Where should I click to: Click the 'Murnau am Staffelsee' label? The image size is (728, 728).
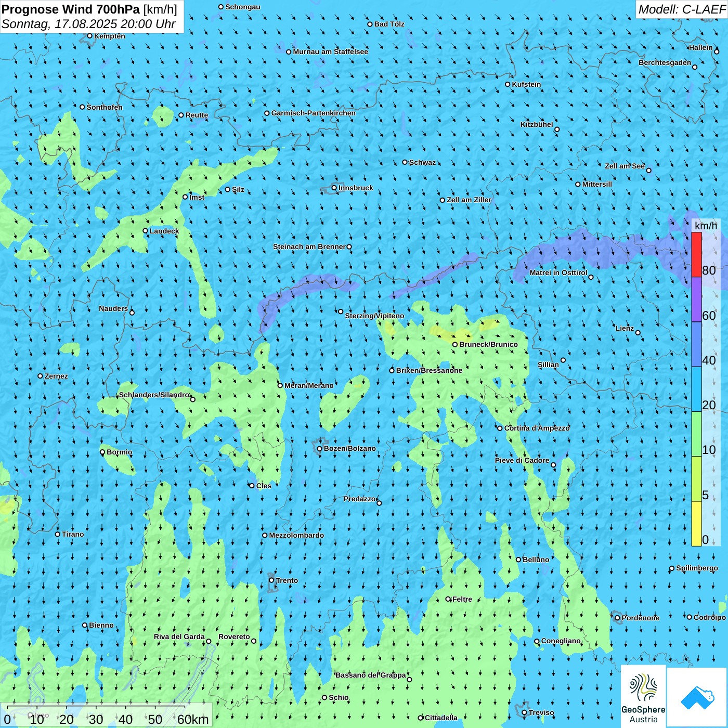point(330,51)
